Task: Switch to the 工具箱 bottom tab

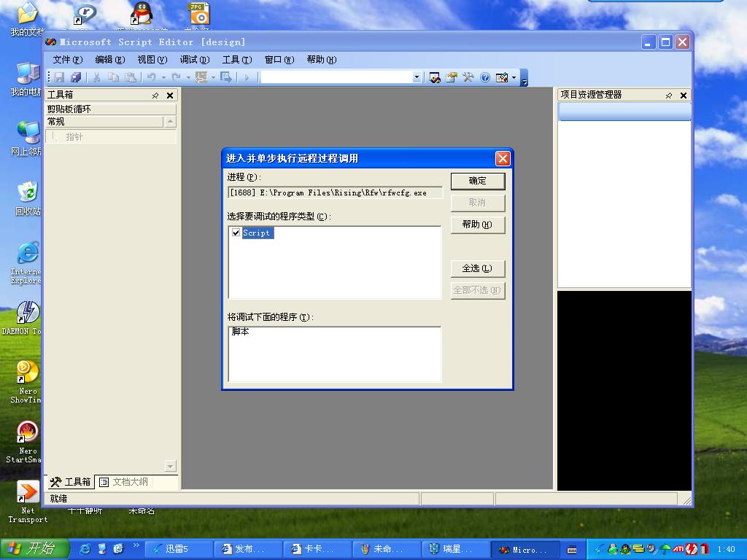Action: [x=70, y=482]
